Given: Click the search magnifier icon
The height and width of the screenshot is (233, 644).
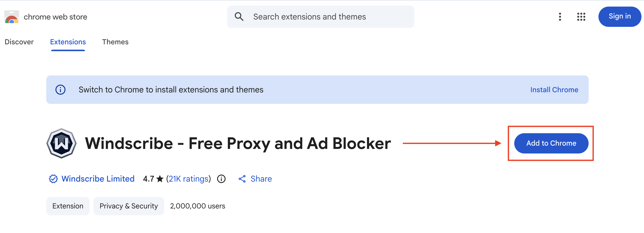Looking at the screenshot, I should (x=239, y=17).
